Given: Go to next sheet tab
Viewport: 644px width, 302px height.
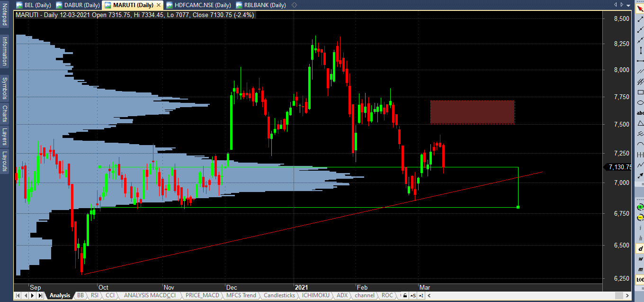Looking at the screenshot, I should [33, 295].
